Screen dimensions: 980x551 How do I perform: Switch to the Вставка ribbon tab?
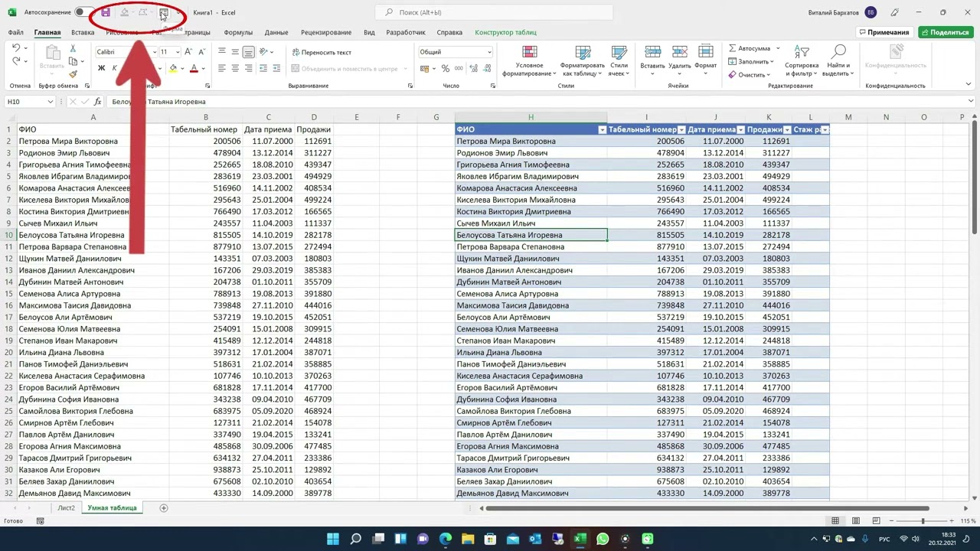(83, 32)
